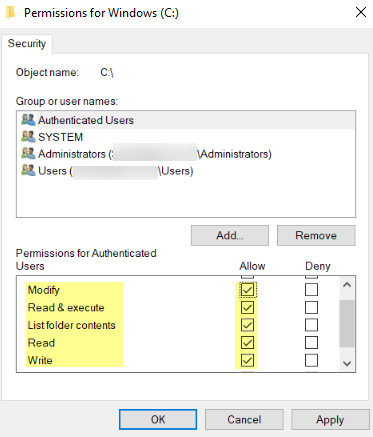Check the Deny box for Read

pyautogui.click(x=311, y=343)
